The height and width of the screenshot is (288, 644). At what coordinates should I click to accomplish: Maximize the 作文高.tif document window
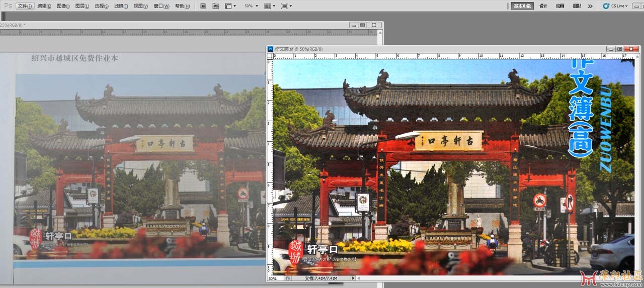coord(619,49)
